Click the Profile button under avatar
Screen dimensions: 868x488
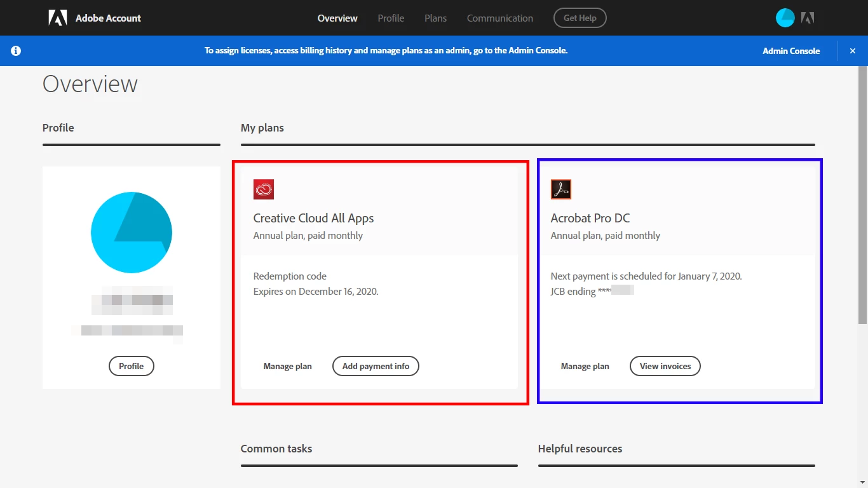[x=132, y=366]
